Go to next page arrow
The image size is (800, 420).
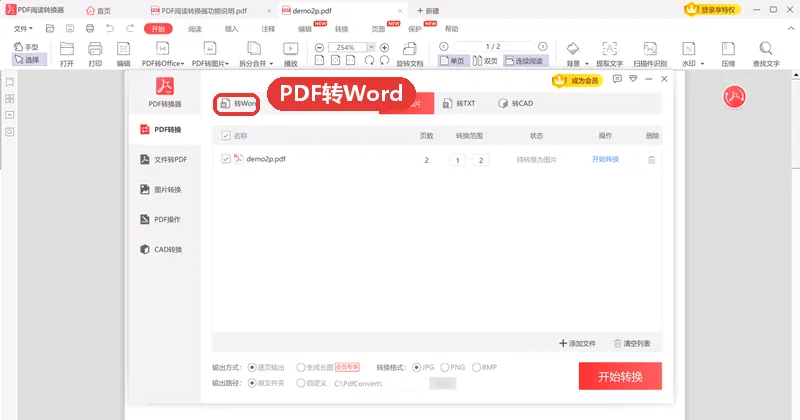(543, 46)
